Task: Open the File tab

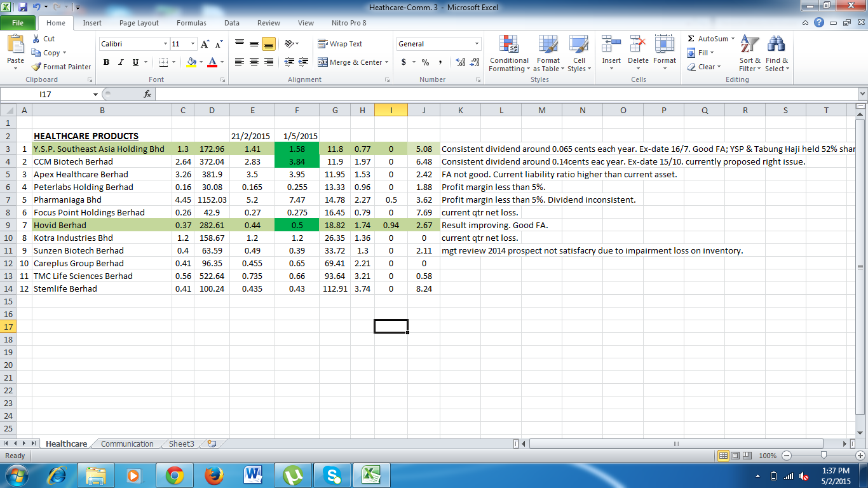Action: point(18,23)
